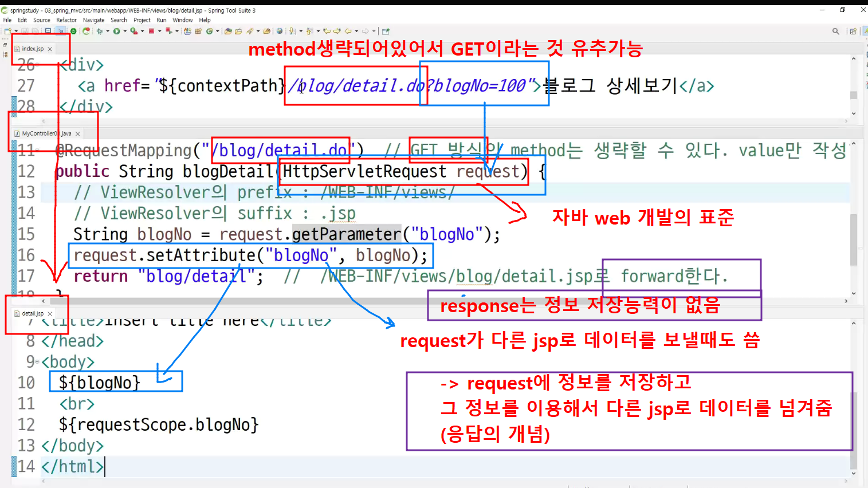This screenshot has width=868, height=488.
Task: Click the Next Annotation arrow icon
Action: tap(292, 31)
